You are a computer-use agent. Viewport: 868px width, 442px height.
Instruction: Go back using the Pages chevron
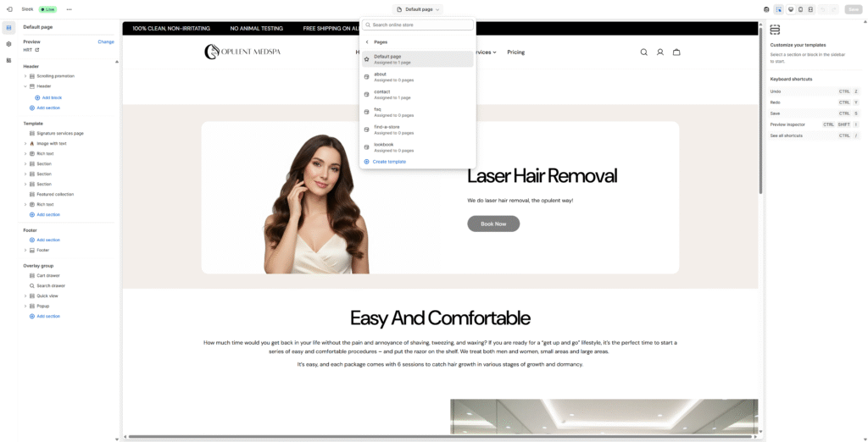(x=367, y=41)
